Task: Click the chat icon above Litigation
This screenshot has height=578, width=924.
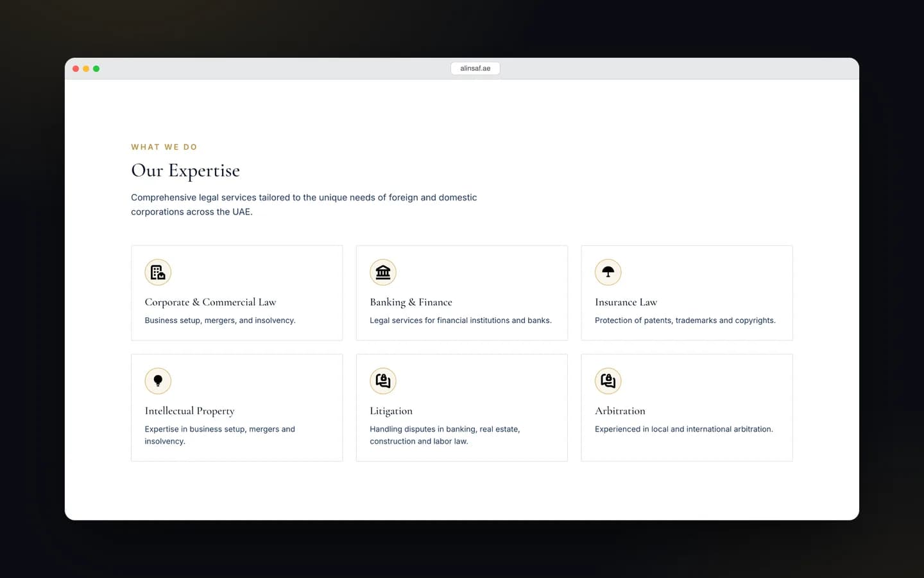Action: tap(383, 381)
